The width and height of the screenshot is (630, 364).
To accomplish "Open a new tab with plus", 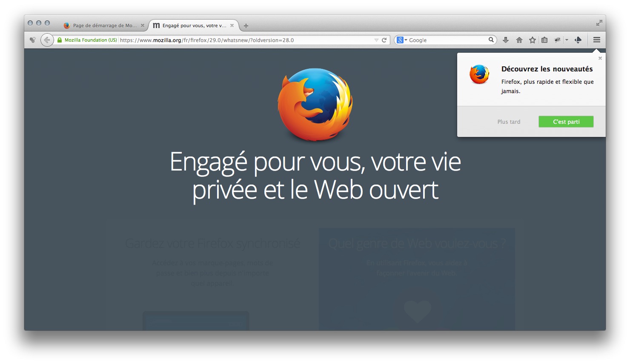I will pyautogui.click(x=246, y=26).
